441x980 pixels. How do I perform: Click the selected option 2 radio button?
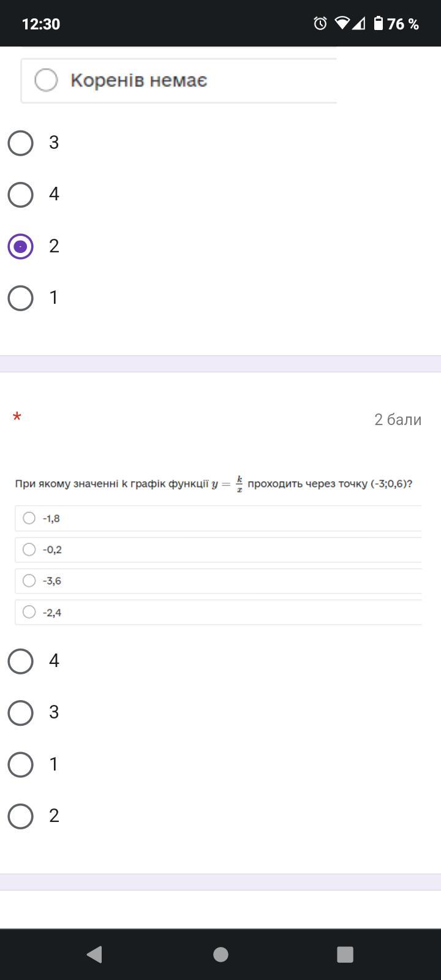(21, 246)
